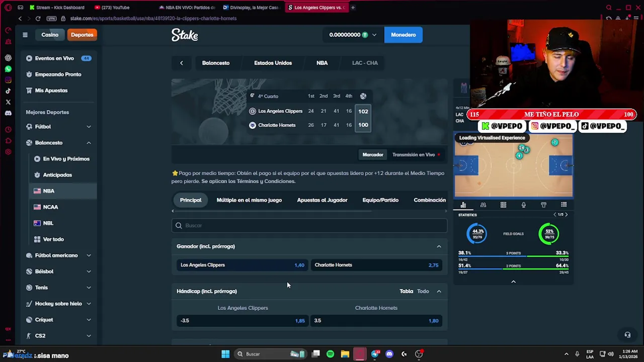Select NCAA under Baloncesto
This screenshot has height=362, width=644.
pos(50,207)
